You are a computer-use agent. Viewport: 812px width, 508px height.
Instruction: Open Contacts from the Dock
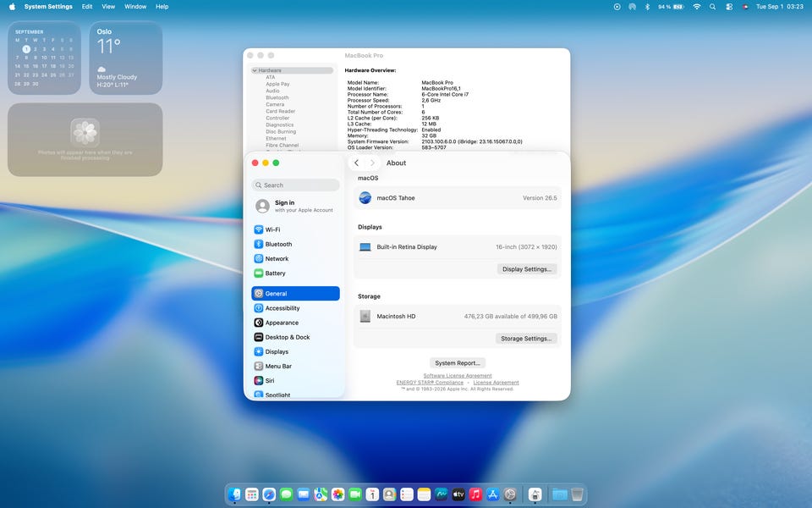coord(389,494)
